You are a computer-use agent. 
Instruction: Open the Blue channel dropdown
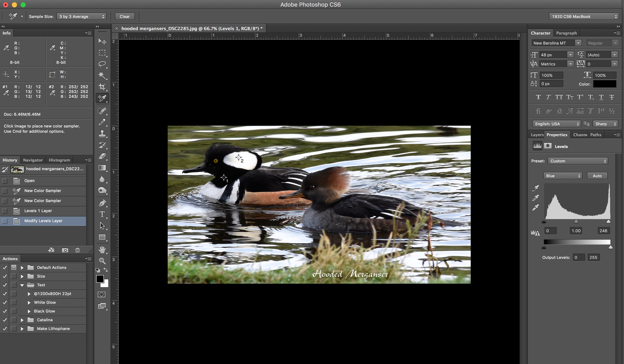click(562, 176)
